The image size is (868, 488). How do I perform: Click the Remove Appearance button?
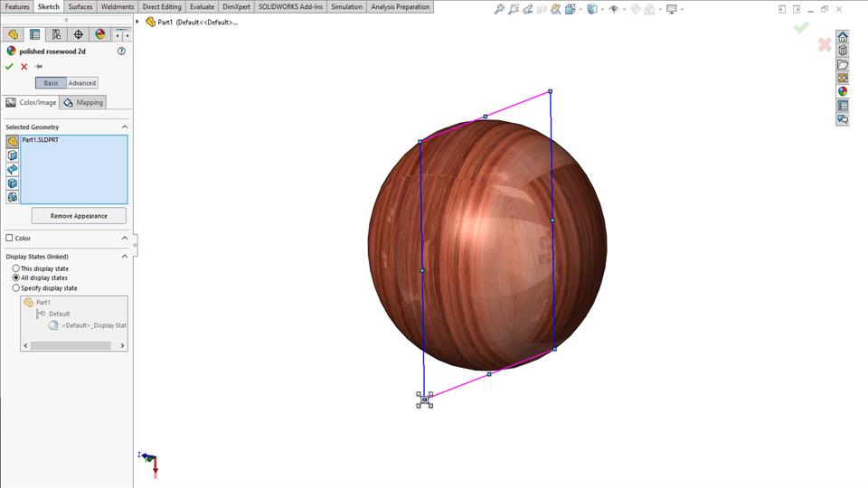point(79,216)
